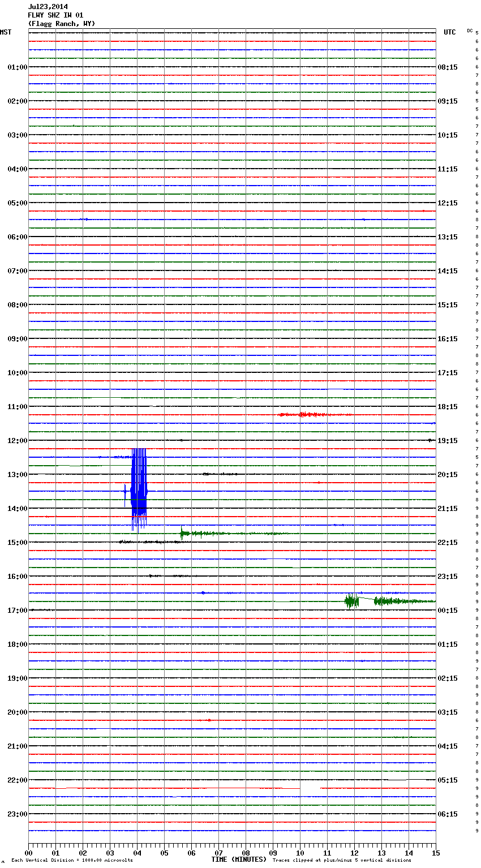Click the 20:00 MST hour label
481x868 pixels.
(18, 712)
